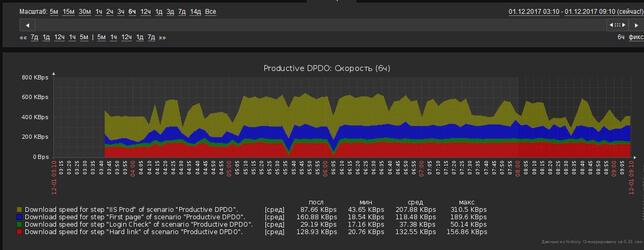
Task: Click the red Hard link legend color swatch
Action: click(x=20, y=232)
